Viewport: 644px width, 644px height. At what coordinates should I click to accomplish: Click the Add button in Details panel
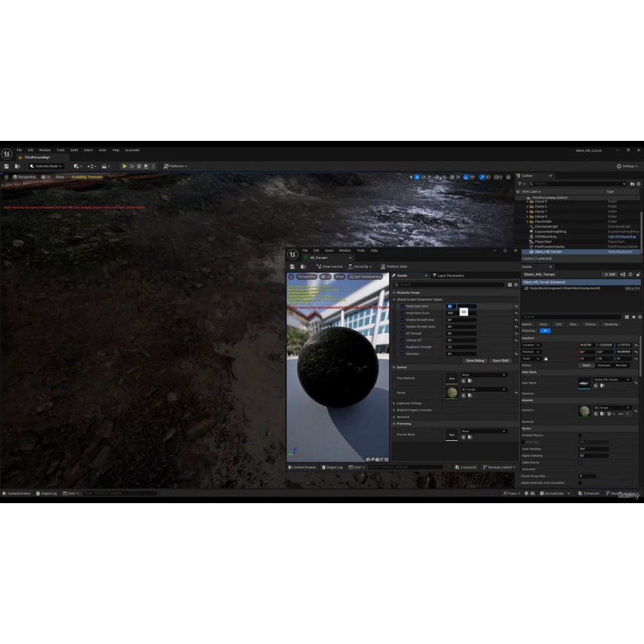point(609,275)
